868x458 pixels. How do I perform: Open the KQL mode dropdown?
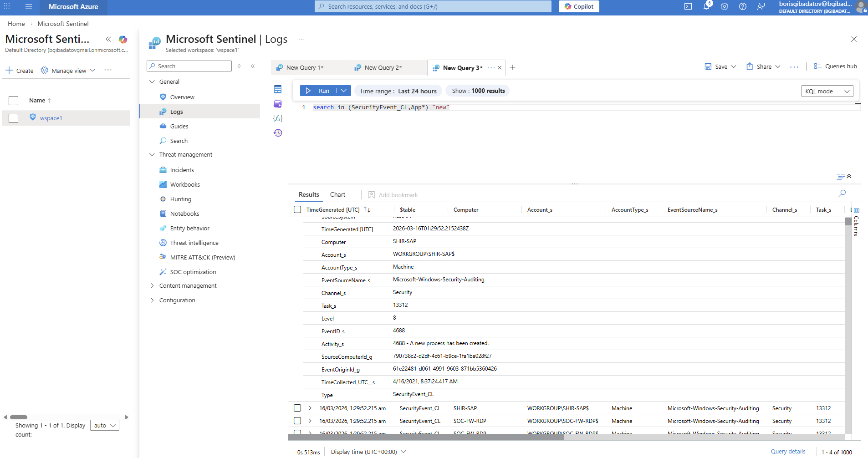click(x=827, y=91)
